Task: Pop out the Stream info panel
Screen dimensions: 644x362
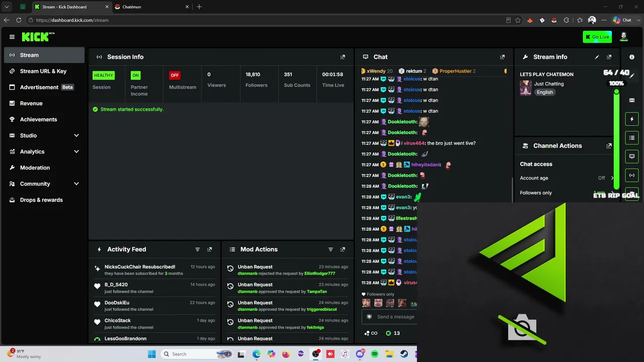Action: (x=609, y=57)
